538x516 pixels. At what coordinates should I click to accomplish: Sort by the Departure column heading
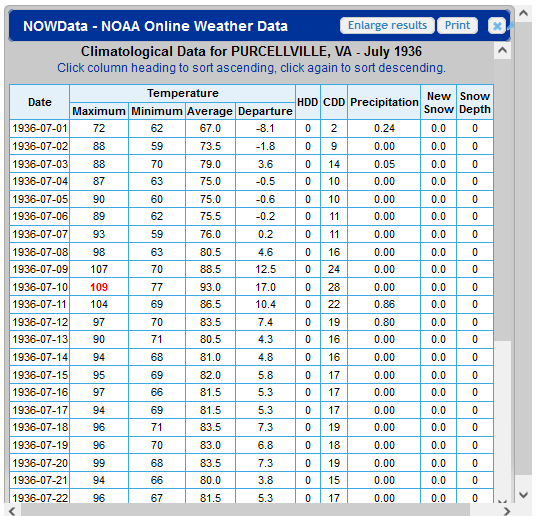[265, 111]
